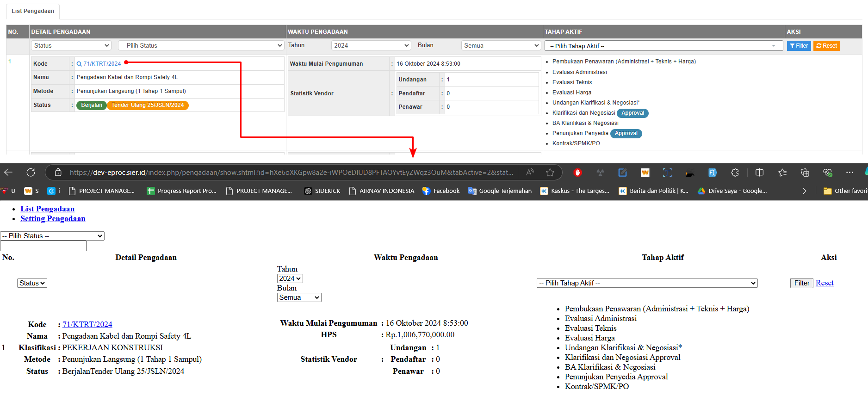Screen dimensions: 868x396
Task: Open the Bulan Semua dropdown in top table
Action: 501,45
